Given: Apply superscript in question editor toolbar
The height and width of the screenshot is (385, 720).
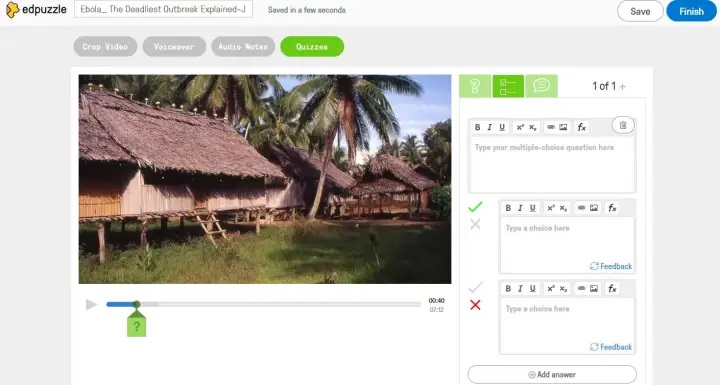Looking at the screenshot, I should [520, 127].
